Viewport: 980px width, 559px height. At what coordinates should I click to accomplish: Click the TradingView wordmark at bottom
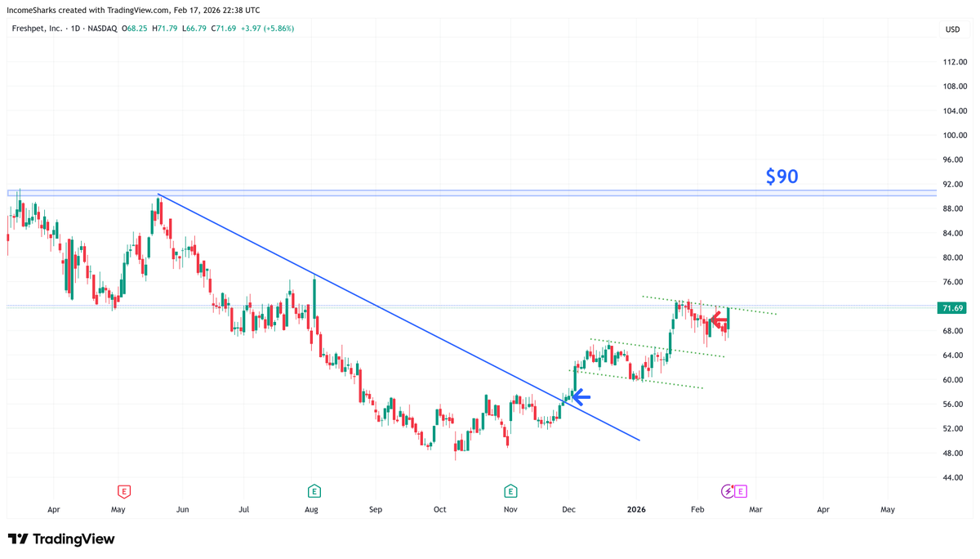(73, 539)
